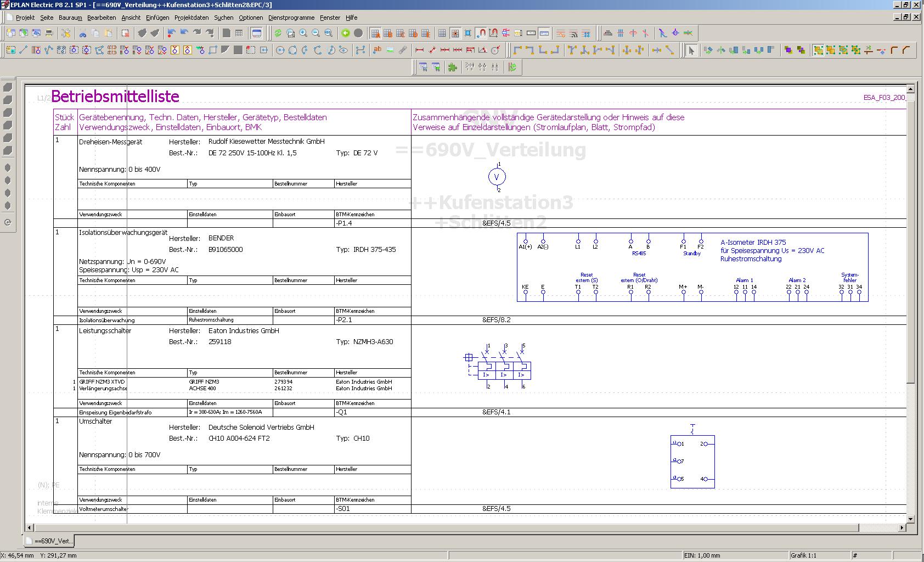This screenshot has height=562, width=924.
Task: Open the Projektdaten menu
Action: [191, 18]
